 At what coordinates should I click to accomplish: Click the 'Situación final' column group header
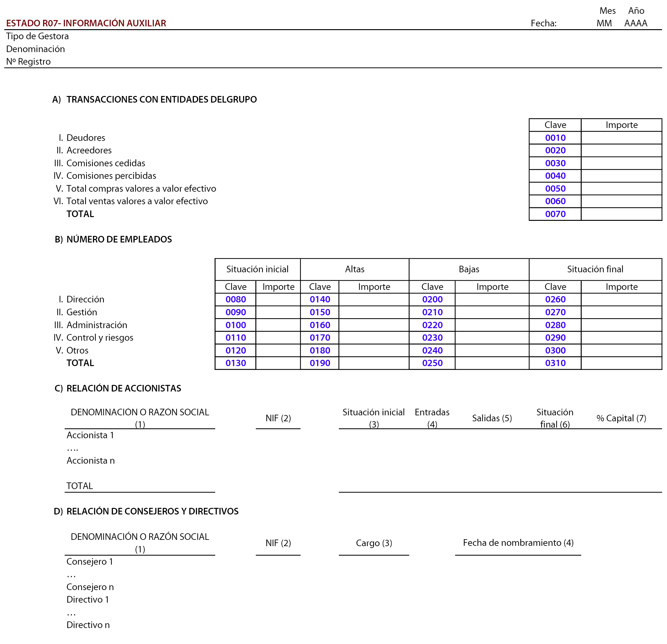pyautogui.click(x=595, y=269)
